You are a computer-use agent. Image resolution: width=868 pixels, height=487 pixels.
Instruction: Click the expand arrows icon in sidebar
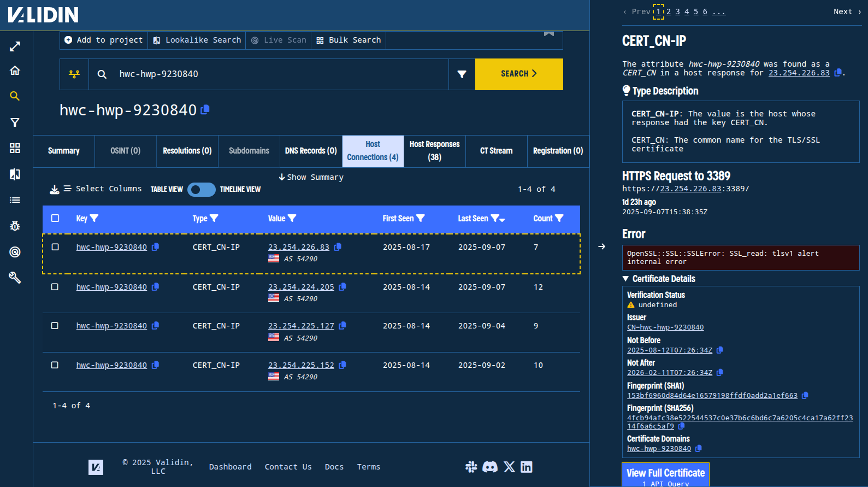[x=15, y=47]
